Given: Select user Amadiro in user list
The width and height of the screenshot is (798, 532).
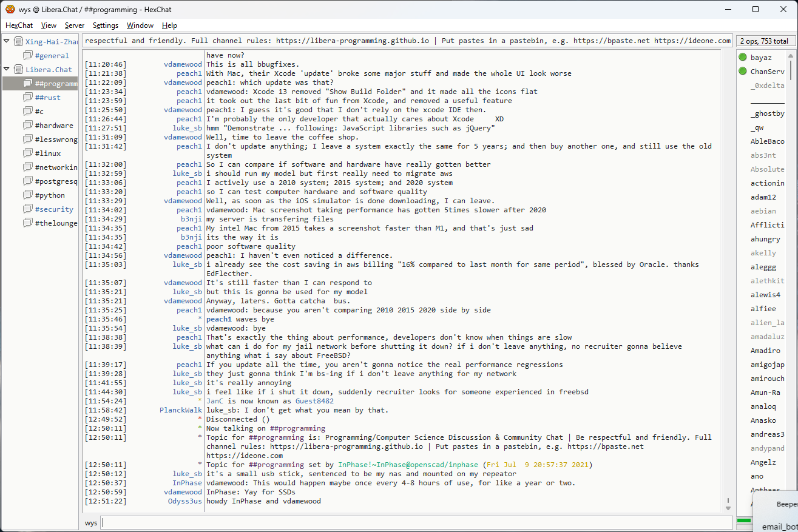Looking at the screenshot, I should point(765,351).
